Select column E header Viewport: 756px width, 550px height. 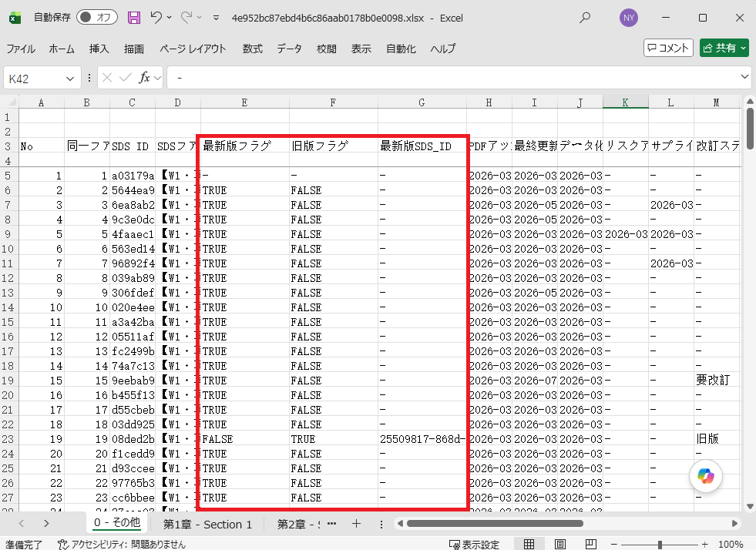click(x=244, y=102)
